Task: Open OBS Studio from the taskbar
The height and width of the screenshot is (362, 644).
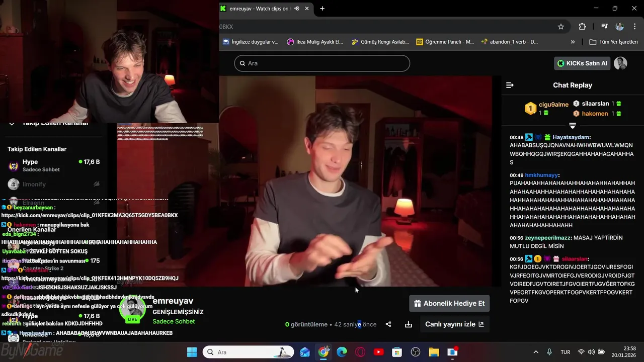Action: 416,352
